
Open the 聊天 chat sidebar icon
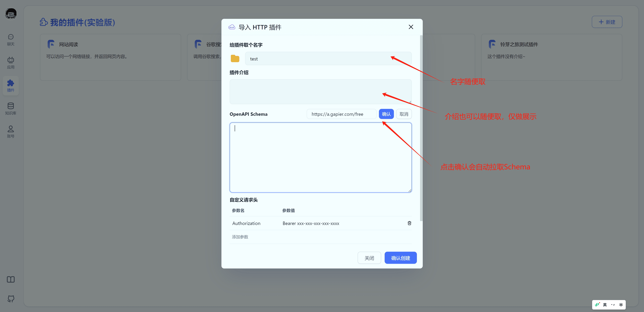coord(11,40)
